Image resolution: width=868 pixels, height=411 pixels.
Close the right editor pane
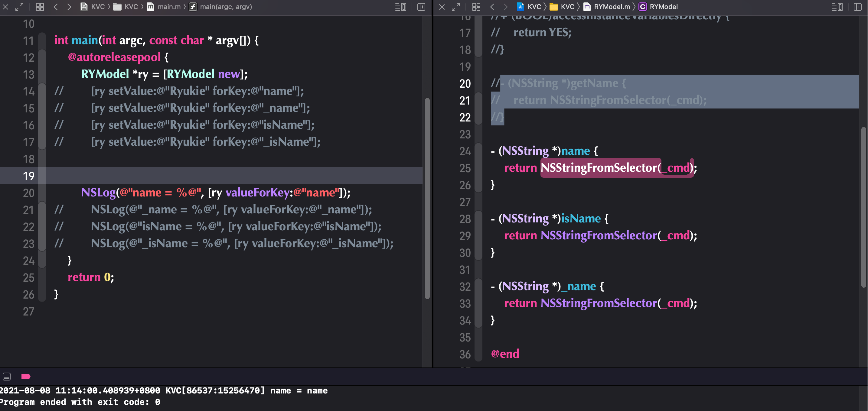(442, 7)
